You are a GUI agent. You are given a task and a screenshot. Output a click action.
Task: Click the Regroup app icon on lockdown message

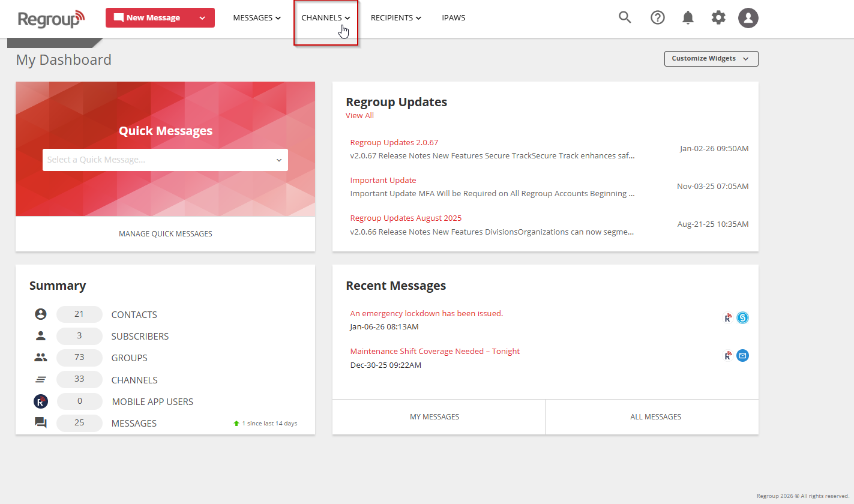728,318
